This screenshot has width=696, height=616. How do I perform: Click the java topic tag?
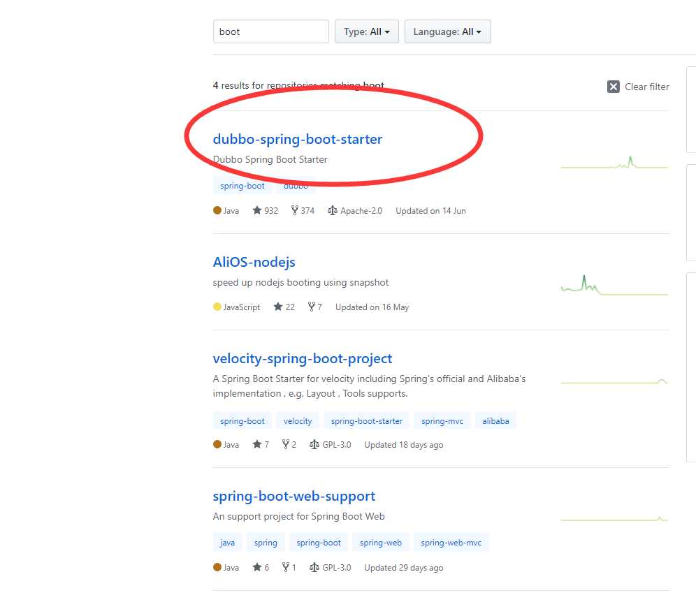tap(227, 543)
